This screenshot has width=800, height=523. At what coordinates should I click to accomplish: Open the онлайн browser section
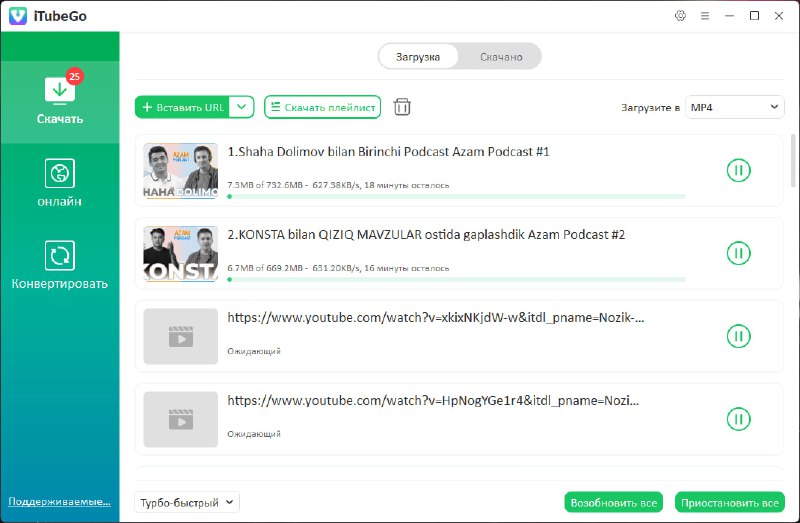[60, 183]
